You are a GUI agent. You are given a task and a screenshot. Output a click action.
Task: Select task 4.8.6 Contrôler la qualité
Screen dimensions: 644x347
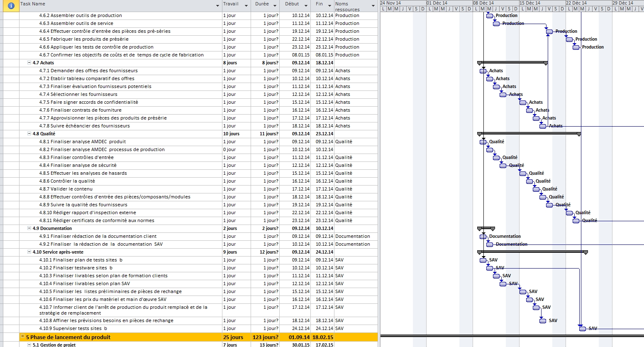(73, 181)
